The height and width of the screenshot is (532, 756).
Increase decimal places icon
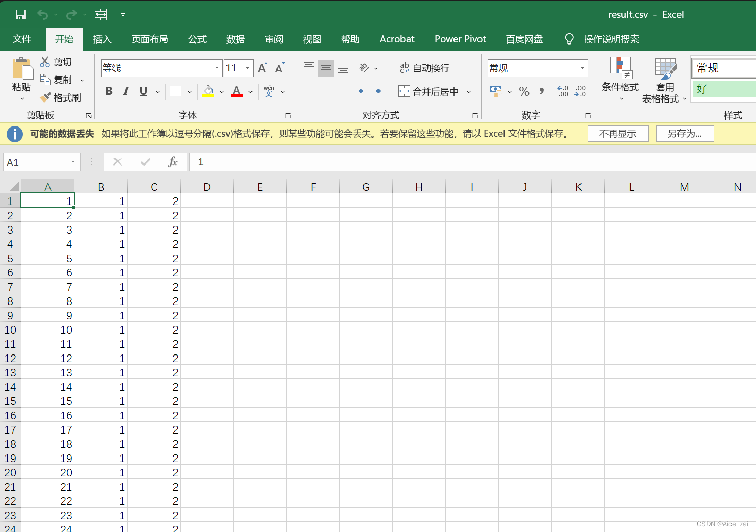tap(563, 91)
